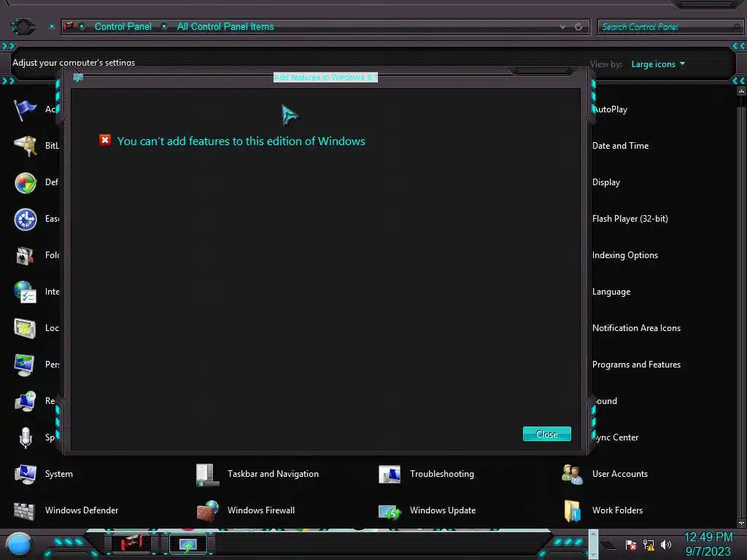Open the System icon
Screen dimensions: 747x560
(x=25, y=474)
